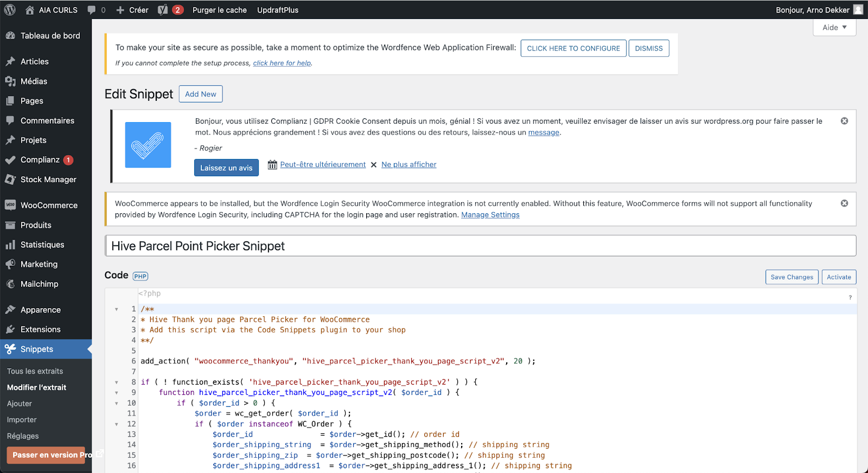The width and height of the screenshot is (868, 473).
Task: Click the Complianz checkmark icon
Action: tap(10, 160)
